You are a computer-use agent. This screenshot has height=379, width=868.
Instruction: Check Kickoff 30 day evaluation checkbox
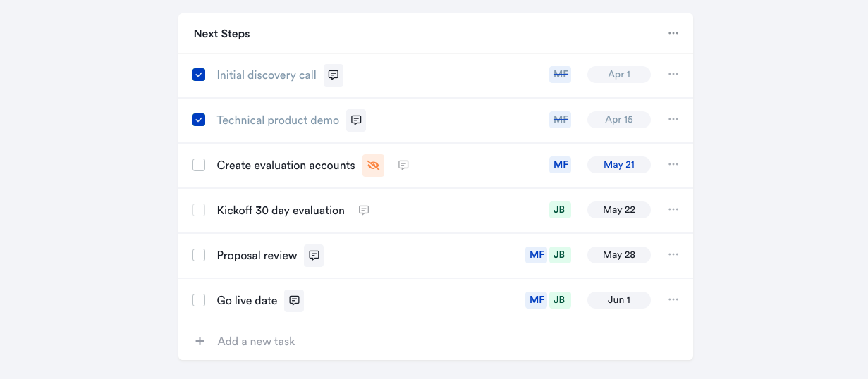click(x=199, y=210)
